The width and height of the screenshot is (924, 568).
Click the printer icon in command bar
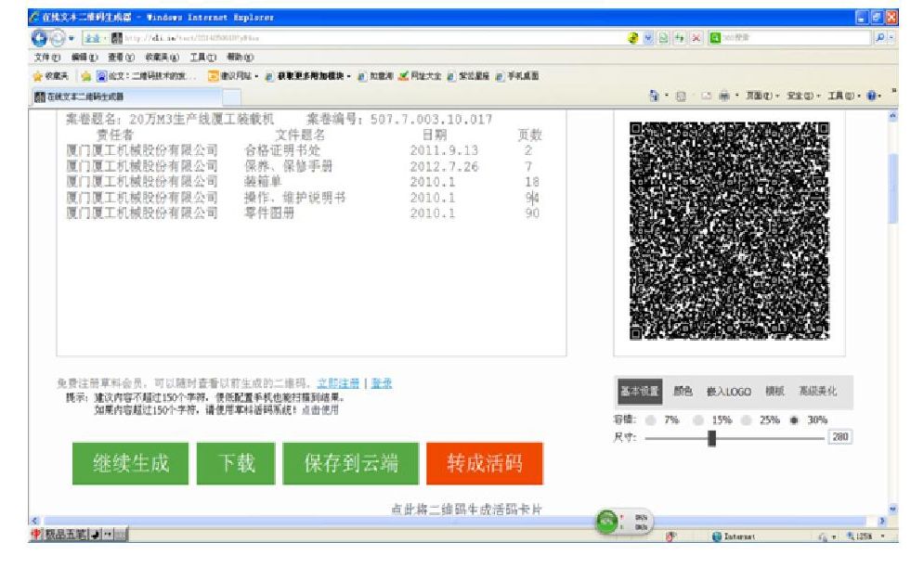[724, 96]
